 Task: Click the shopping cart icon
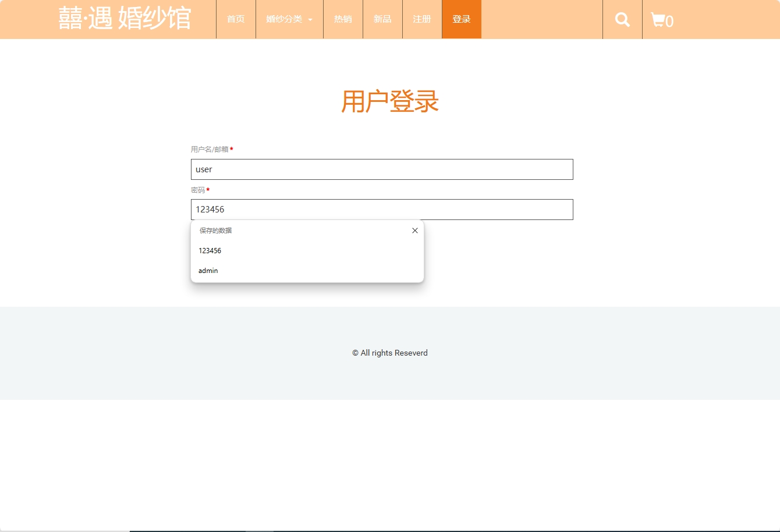pyautogui.click(x=658, y=19)
